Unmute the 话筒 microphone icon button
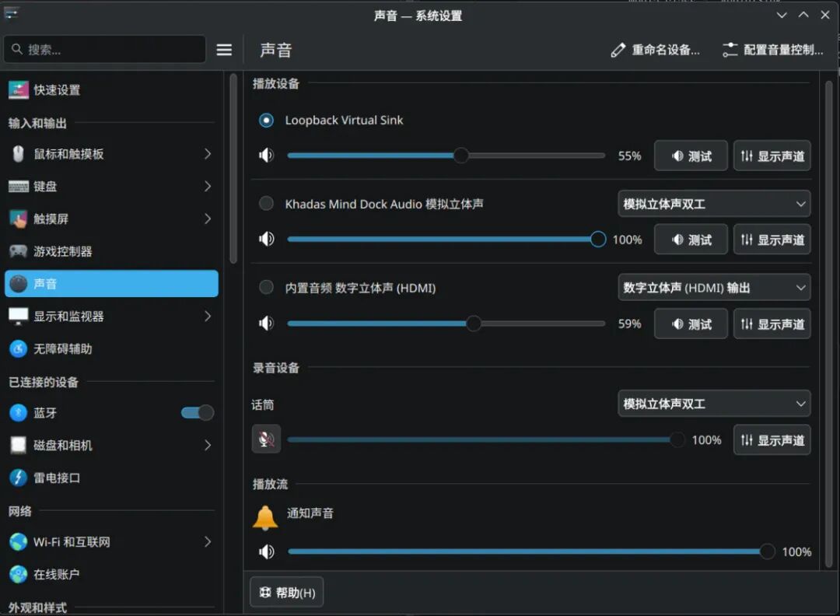 pos(266,439)
